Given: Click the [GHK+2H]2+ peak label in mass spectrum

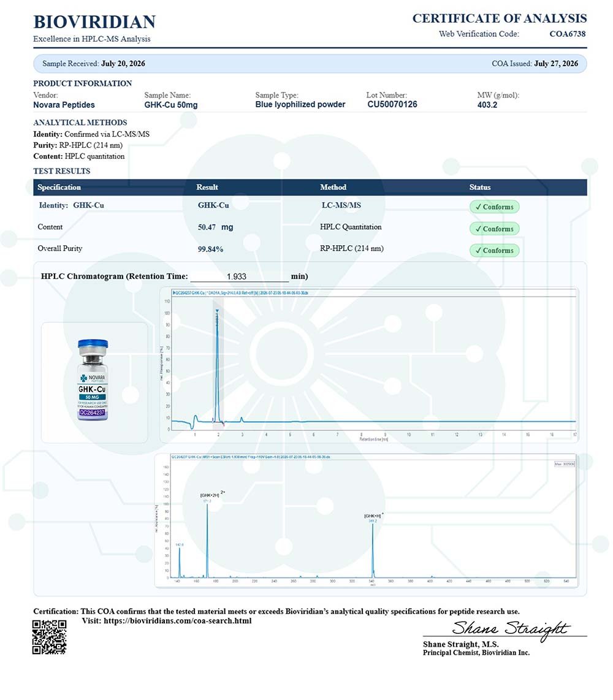Looking at the screenshot, I should (x=213, y=495).
